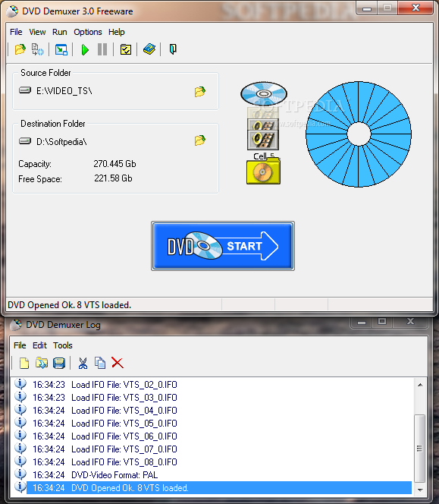Select log row Load IFO File: VTS_07_0.IFO
Image resolution: width=439 pixels, height=504 pixels.
[x=219, y=449]
